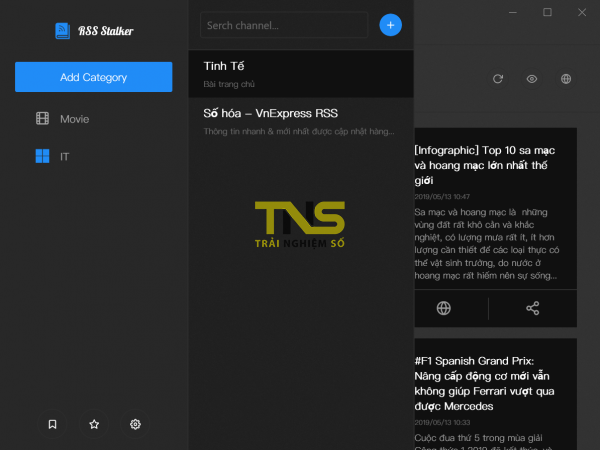Viewport: 600px width, 450px height.
Task: Close the RSS Stalker window
Action: pyautogui.click(x=582, y=12)
